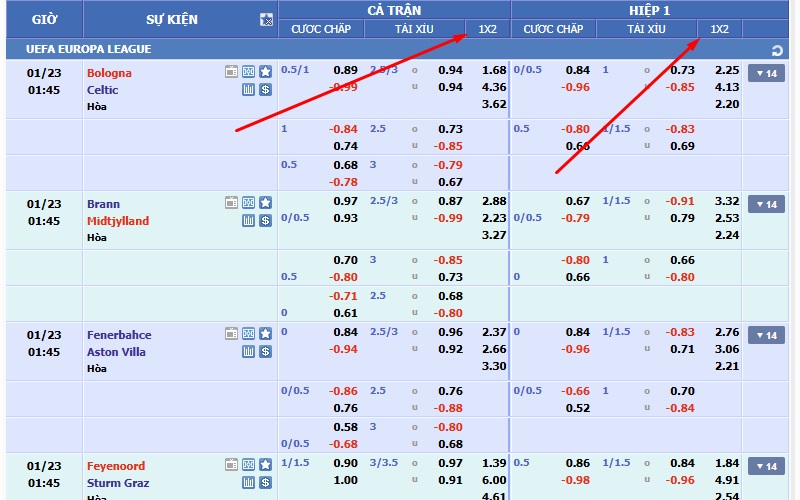Expand the 14 more bets for Bologna match
This screenshot has width=800, height=500.
pos(766,73)
